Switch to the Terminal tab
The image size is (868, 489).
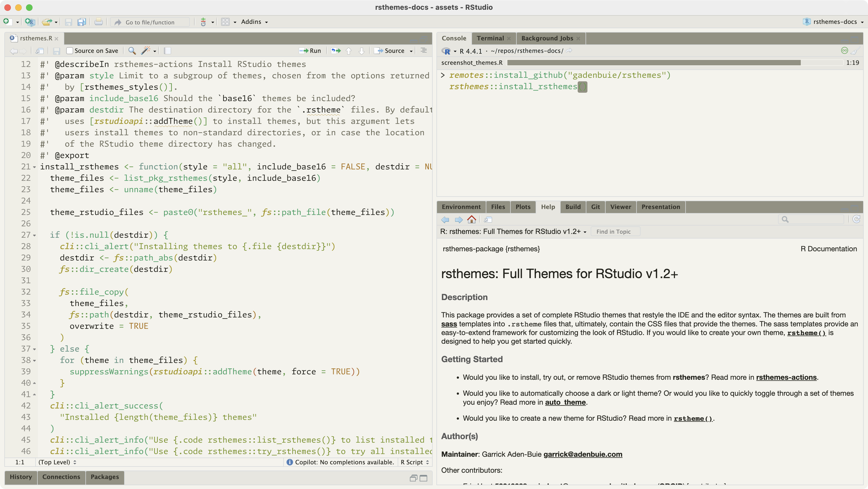pos(490,38)
